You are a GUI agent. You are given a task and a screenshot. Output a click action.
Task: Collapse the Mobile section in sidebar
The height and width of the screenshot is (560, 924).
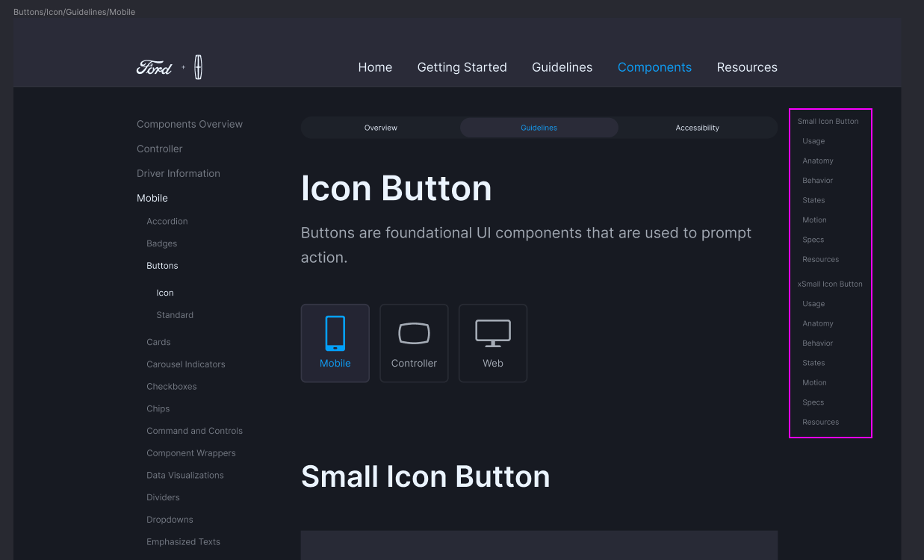click(152, 198)
